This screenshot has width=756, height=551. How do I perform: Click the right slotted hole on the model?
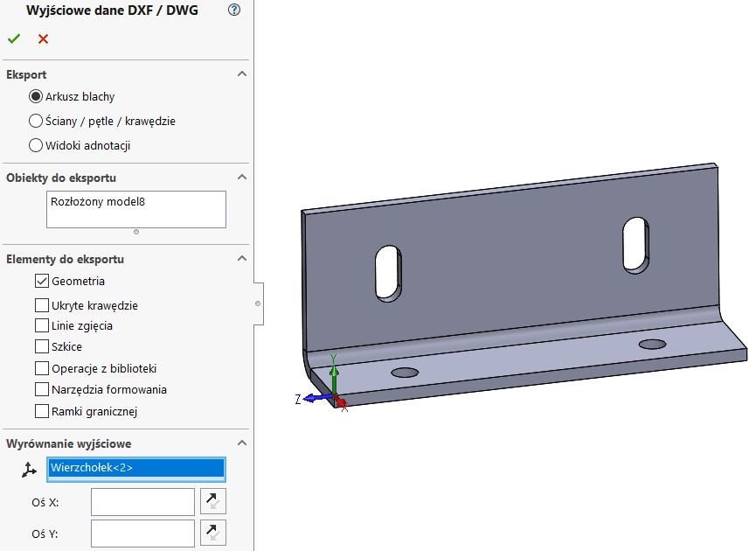tap(635, 245)
